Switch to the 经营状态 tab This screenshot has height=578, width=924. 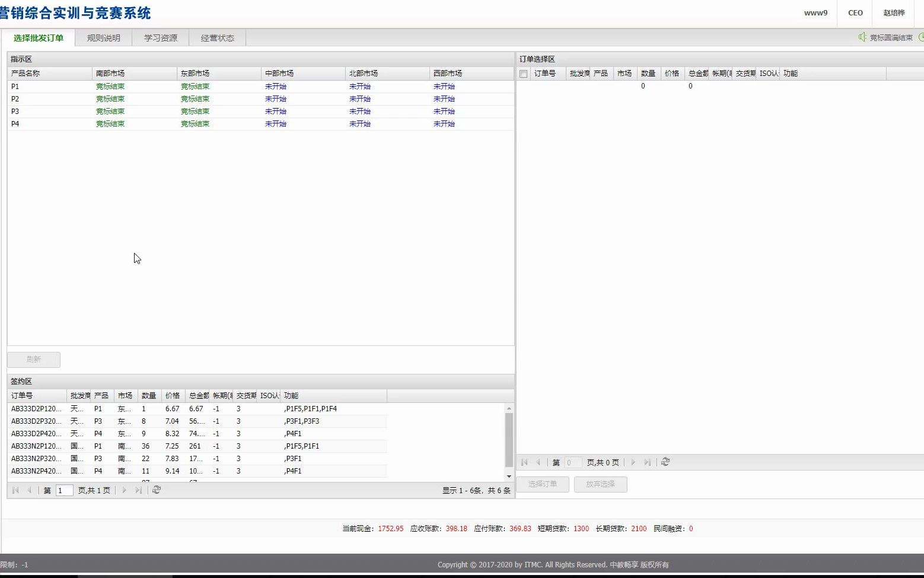pos(218,38)
